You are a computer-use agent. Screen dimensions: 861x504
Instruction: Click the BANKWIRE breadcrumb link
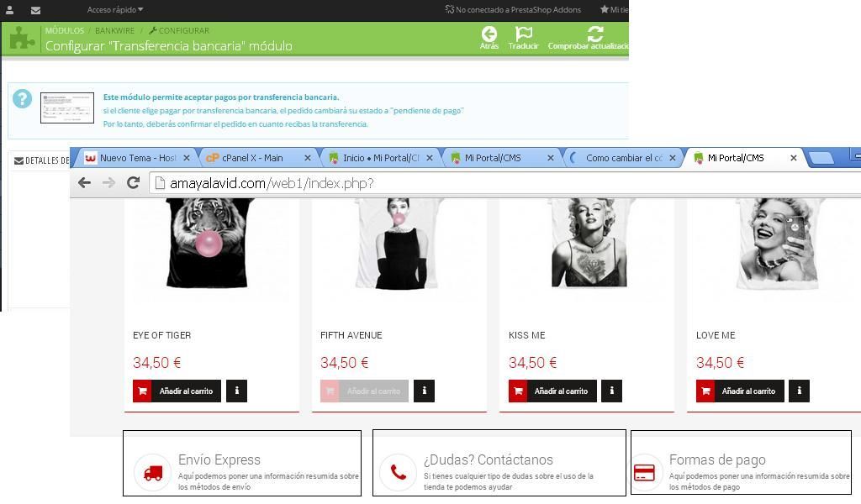(114, 31)
